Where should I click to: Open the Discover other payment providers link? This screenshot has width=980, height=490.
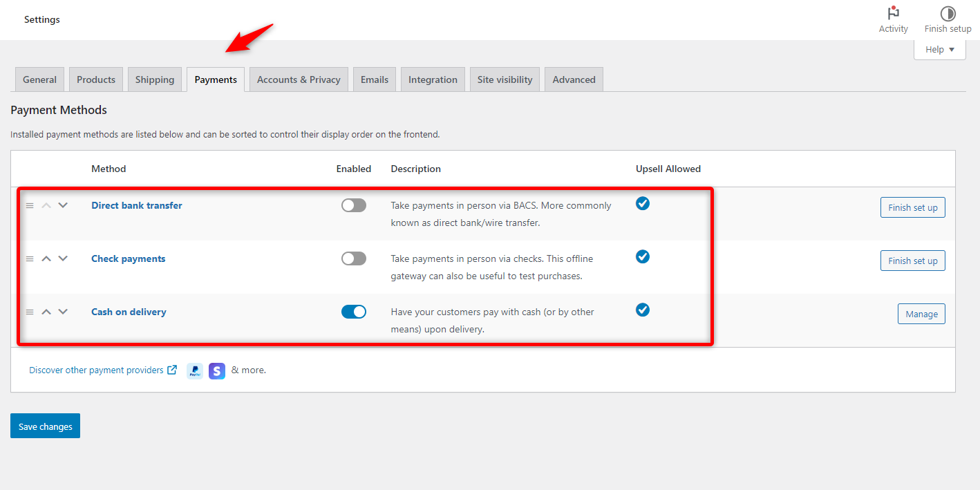tap(97, 370)
